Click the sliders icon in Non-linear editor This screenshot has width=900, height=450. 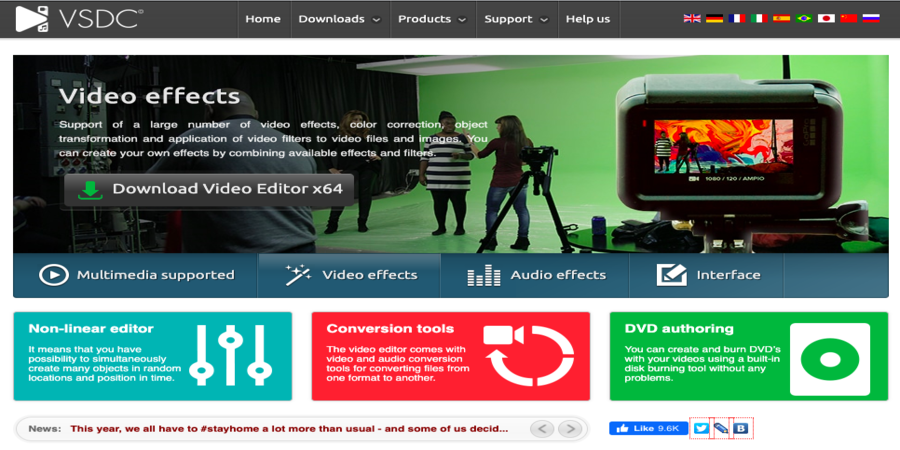tap(230, 355)
